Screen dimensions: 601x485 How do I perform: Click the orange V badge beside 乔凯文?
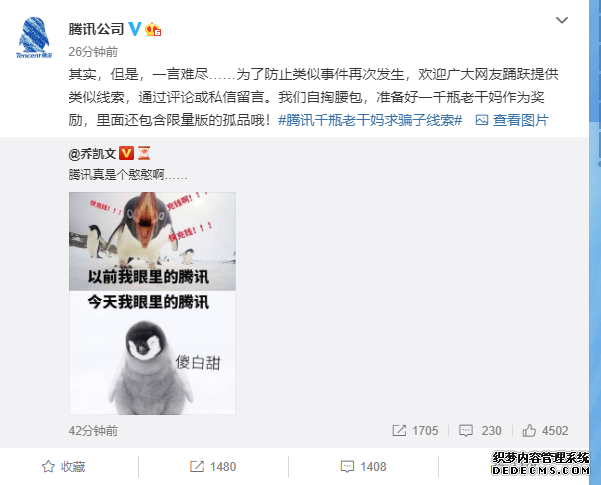pos(126,153)
